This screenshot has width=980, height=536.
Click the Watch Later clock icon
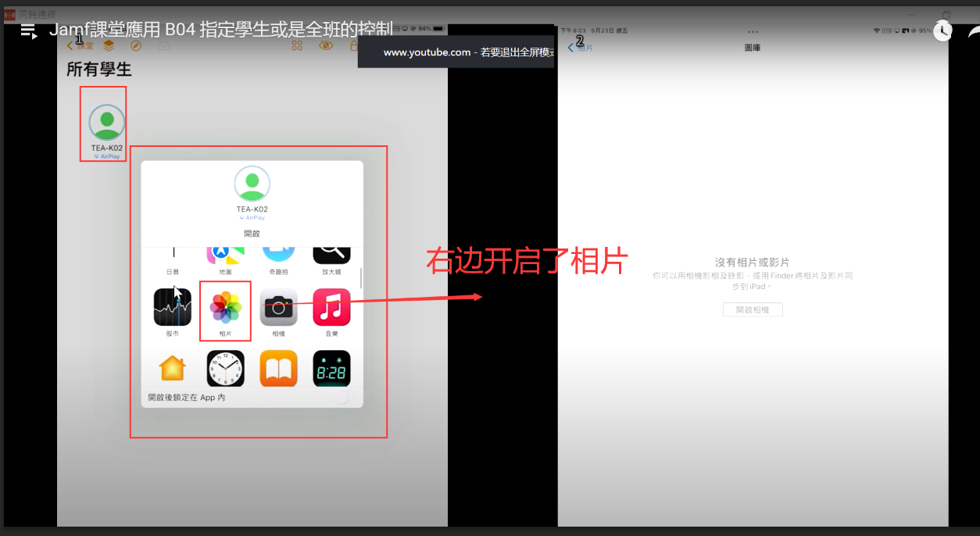(942, 30)
